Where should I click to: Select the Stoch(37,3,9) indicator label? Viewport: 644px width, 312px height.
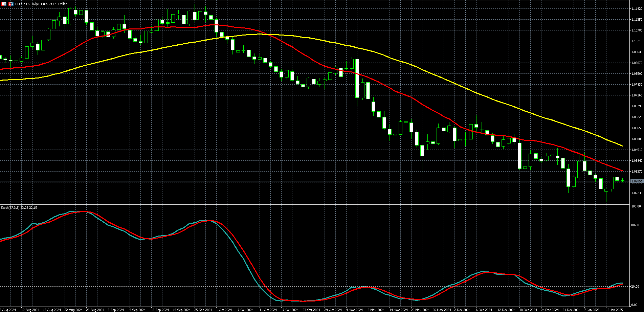click(x=19, y=208)
